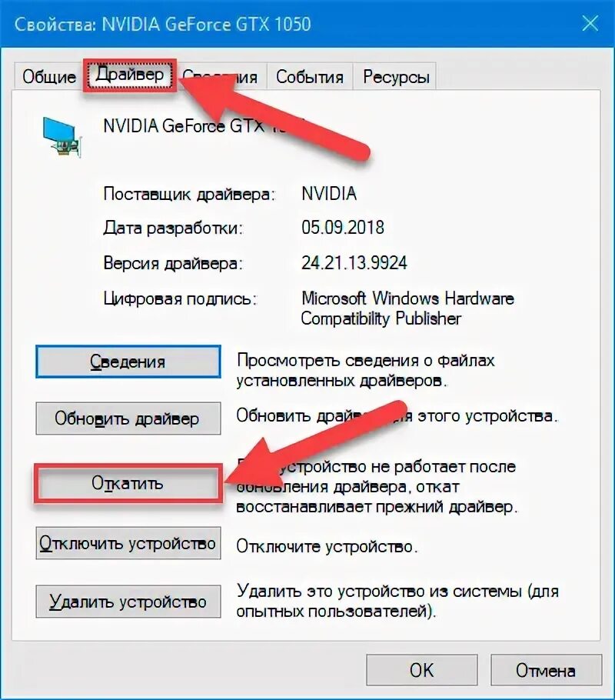Image resolution: width=615 pixels, height=700 pixels.
Task: Confirm the dialog with OK
Action: (x=422, y=670)
